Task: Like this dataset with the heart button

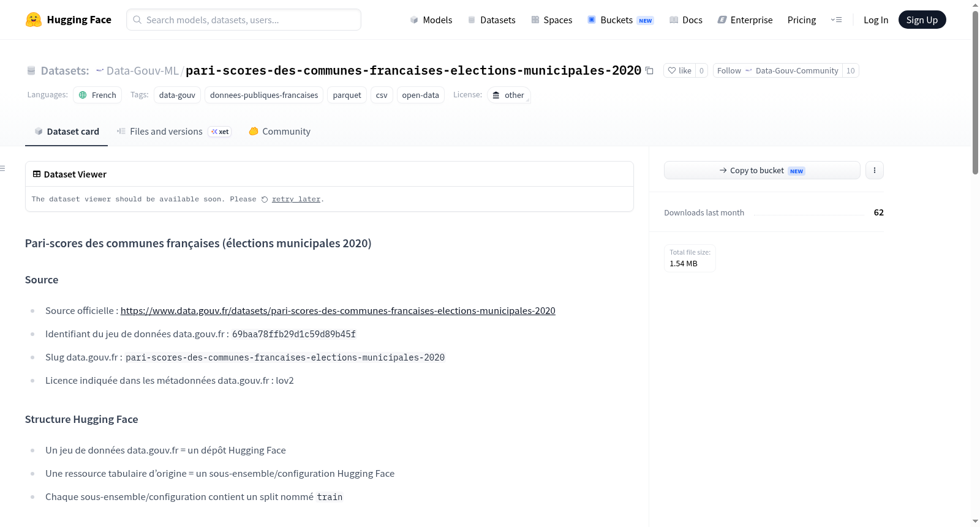Action: point(679,71)
